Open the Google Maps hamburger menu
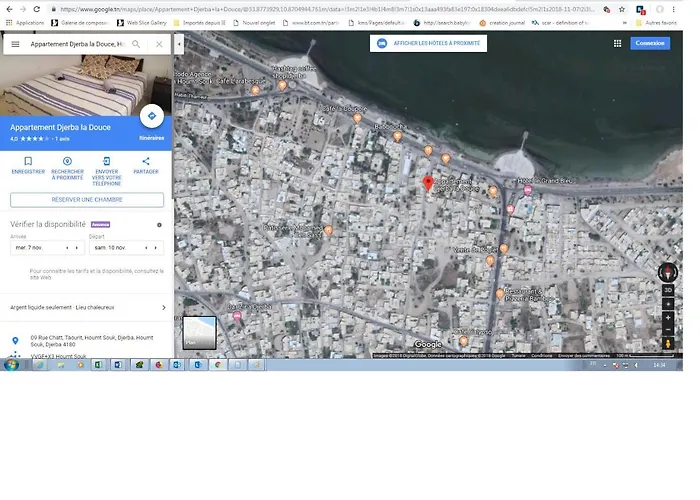700x500 pixels. 15,44
